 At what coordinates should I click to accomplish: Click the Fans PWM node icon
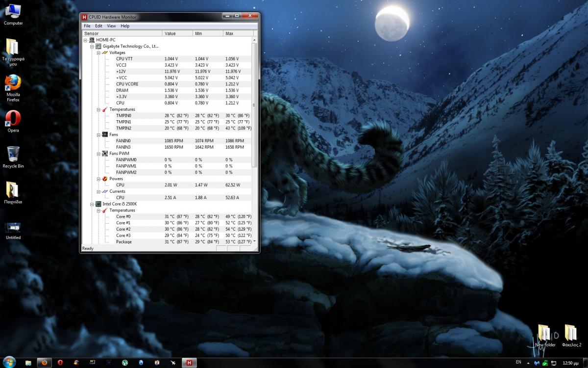105,154
